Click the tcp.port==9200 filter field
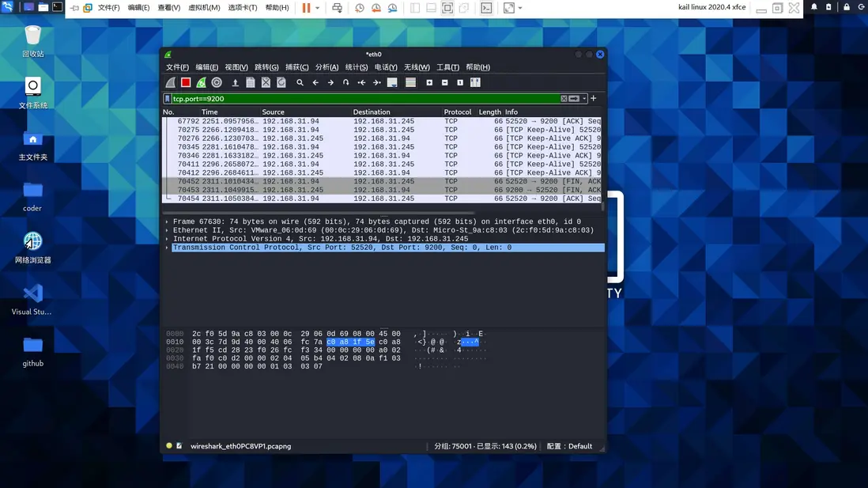The image size is (868, 488). pyautogui.click(x=364, y=99)
